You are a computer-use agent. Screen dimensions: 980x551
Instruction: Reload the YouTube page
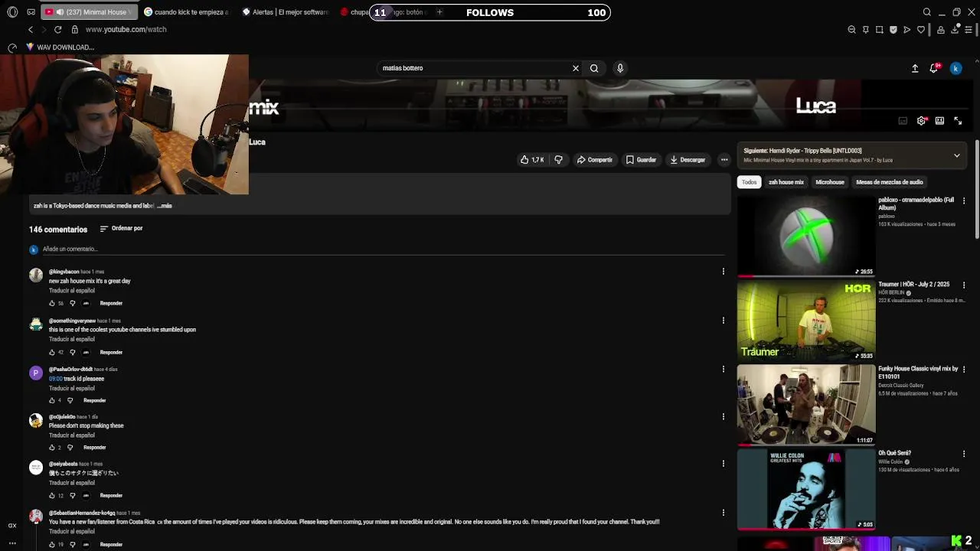coord(57,29)
